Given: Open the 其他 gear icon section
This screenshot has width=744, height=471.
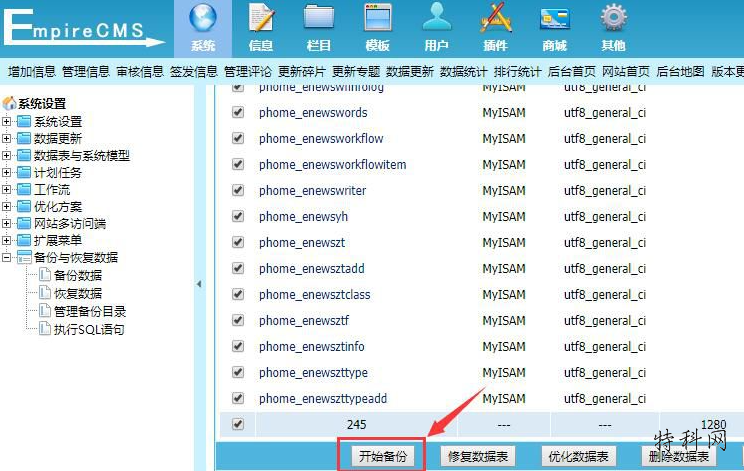Looking at the screenshot, I should tap(613, 28).
